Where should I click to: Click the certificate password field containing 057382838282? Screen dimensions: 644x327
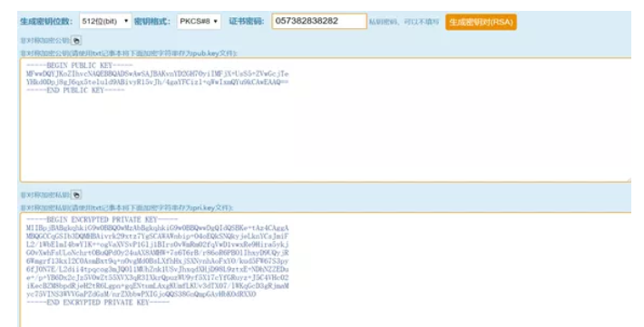click(319, 21)
